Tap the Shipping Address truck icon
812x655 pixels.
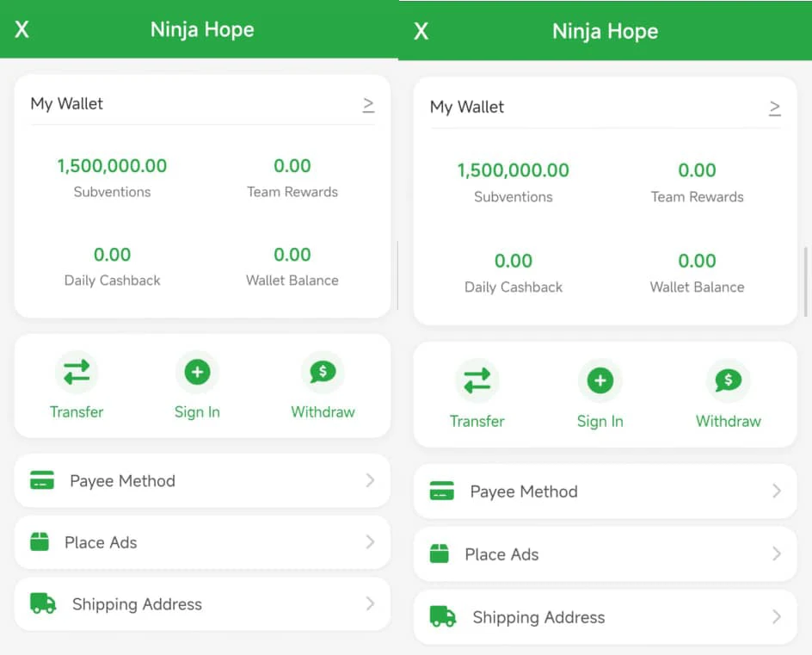[40, 604]
